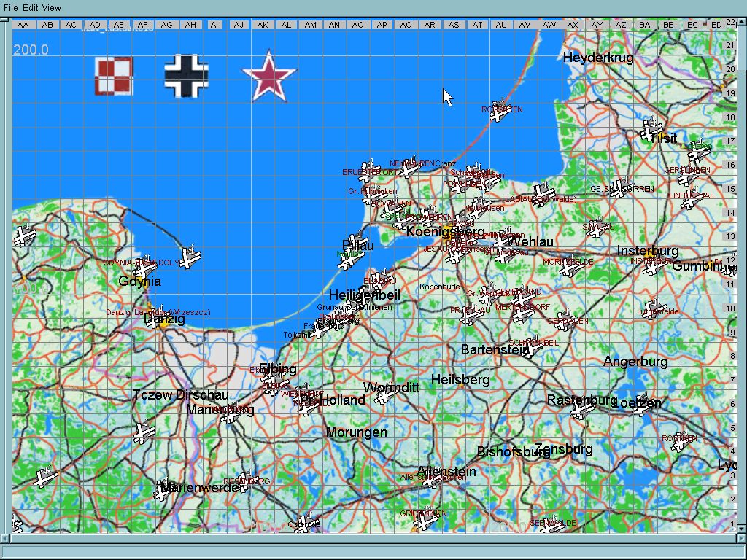Select the Pillau airfield icon
The image size is (747, 560).
356,244
